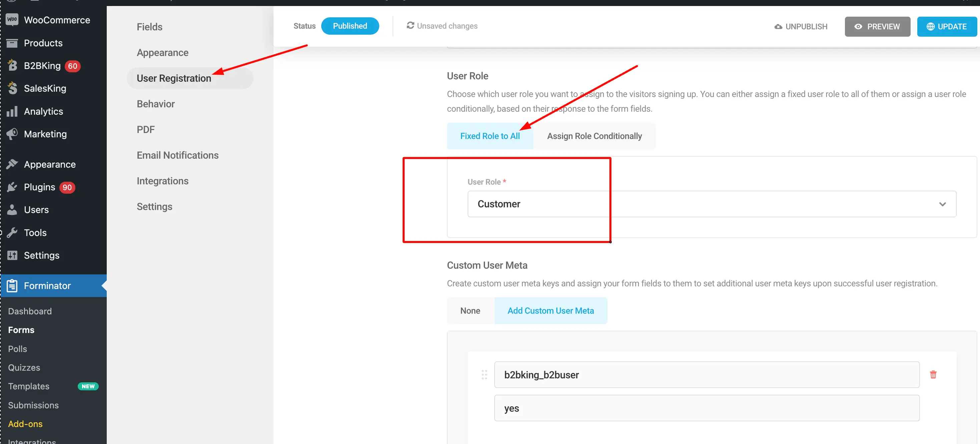Click the yes meta value field
This screenshot has width=980, height=444.
(x=706, y=408)
